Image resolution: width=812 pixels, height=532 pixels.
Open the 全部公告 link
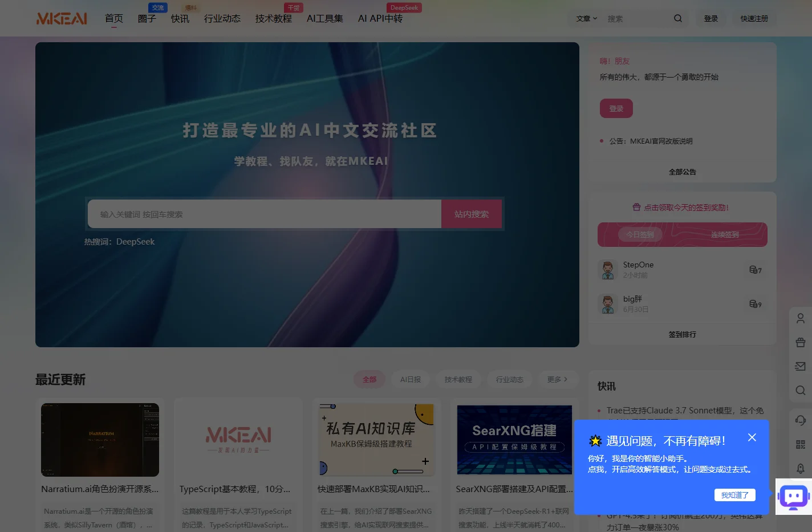(x=683, y=172)
